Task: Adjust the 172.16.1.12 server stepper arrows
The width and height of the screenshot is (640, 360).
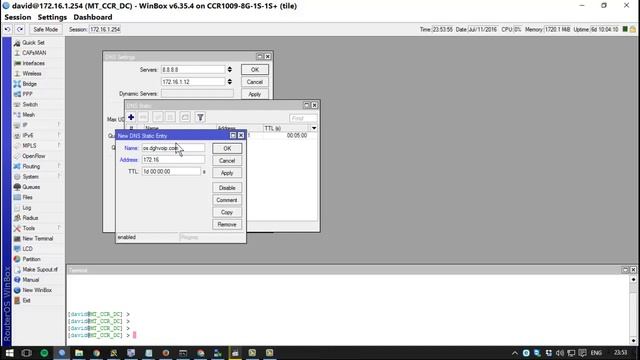Action: point(230,82)
